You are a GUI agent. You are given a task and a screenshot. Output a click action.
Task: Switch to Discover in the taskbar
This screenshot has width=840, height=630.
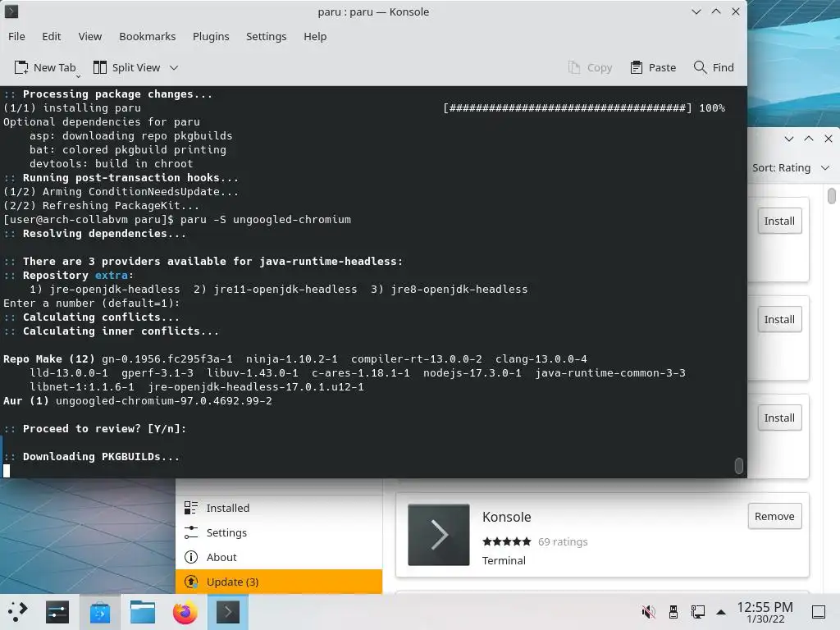(99, 612)
